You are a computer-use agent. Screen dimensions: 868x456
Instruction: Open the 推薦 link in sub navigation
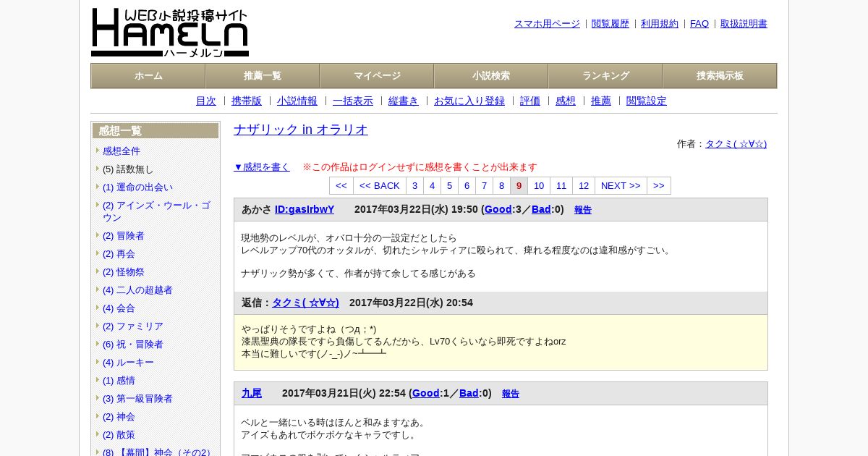tap(601, 101)
